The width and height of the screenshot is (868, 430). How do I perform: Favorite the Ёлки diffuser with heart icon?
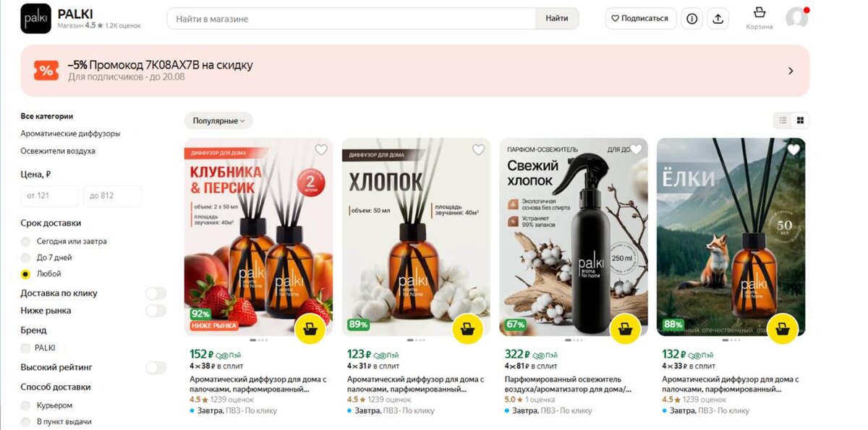(x=793, y=150)
